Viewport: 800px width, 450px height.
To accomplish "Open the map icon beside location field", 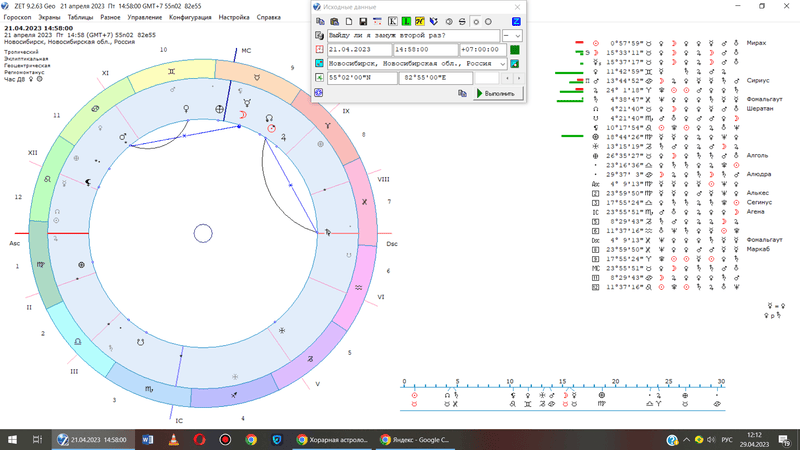I will pos(515,63).
